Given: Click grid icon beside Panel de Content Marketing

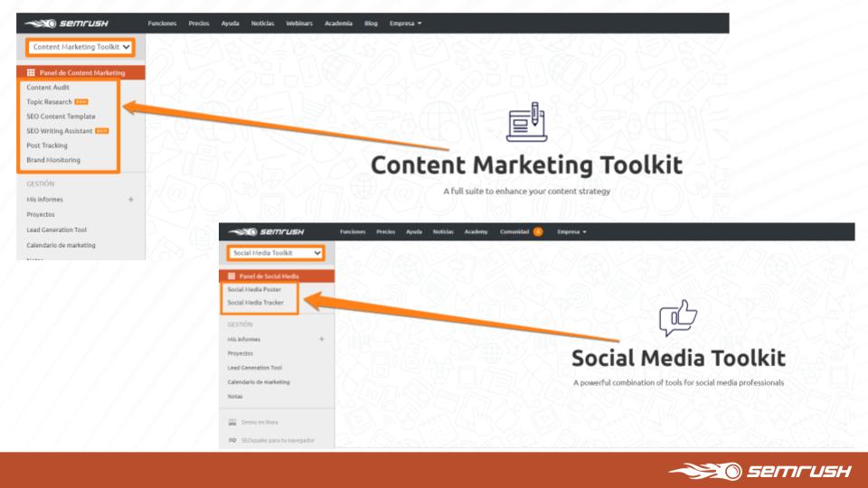Looking at the screenshot, I should tap(31, 72).
